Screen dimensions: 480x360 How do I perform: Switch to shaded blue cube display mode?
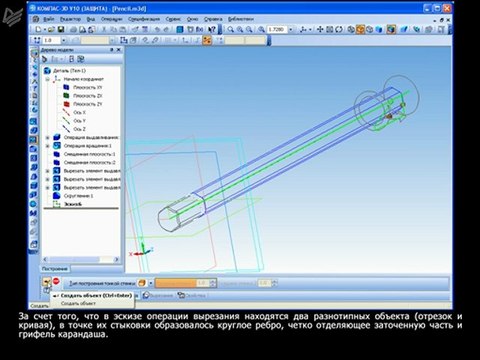pos(379,30)
